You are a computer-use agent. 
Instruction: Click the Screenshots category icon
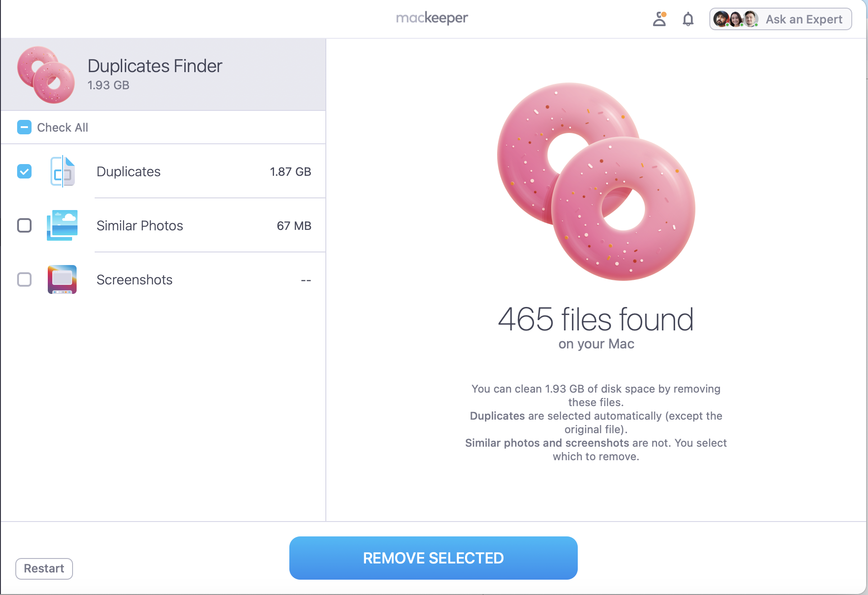click(62, 279)
